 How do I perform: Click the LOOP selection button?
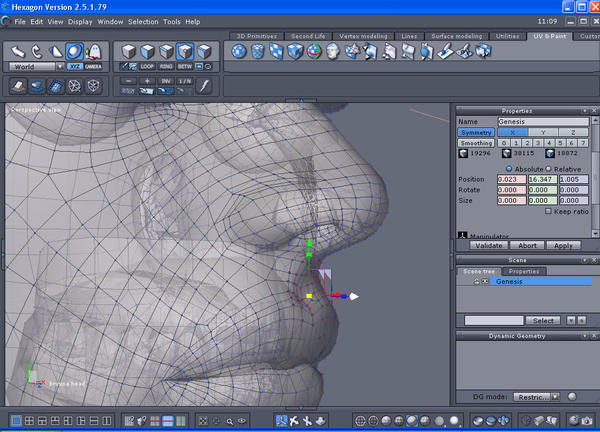click(147, 66)
